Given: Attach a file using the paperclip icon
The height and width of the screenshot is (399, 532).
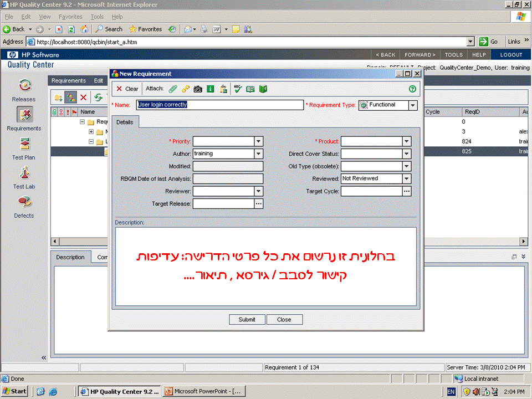Looking at the screenshot, I should point(173,89).
